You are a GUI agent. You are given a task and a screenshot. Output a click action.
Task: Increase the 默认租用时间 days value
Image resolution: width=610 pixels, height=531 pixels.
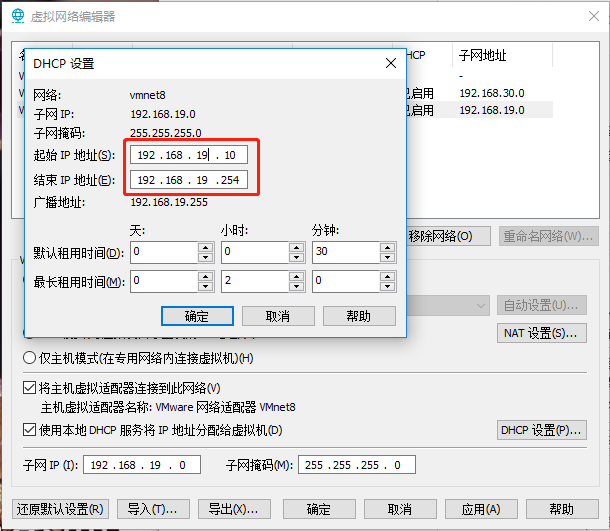click(206, 247)
